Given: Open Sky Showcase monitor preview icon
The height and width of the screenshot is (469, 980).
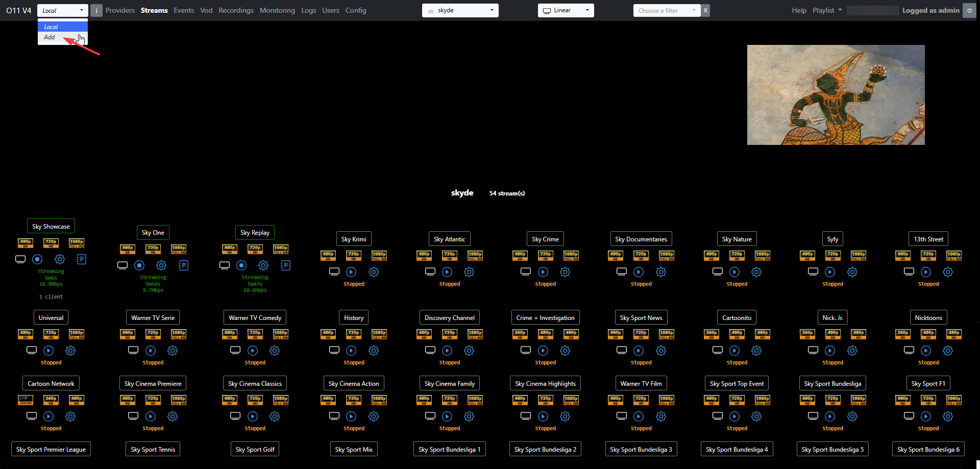Looking at the screenshot, I should (x=20, y=259).
